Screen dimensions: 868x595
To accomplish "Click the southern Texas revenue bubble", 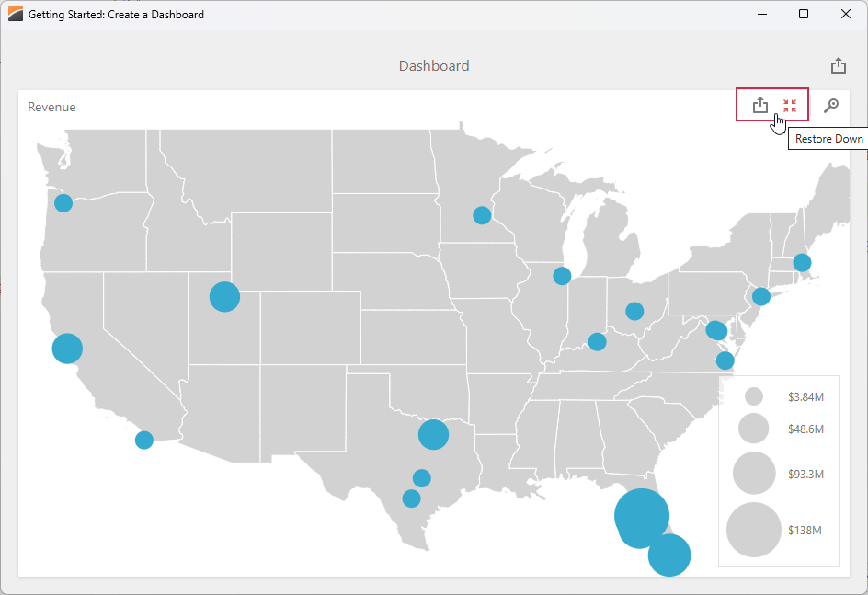I will [411, 498].
